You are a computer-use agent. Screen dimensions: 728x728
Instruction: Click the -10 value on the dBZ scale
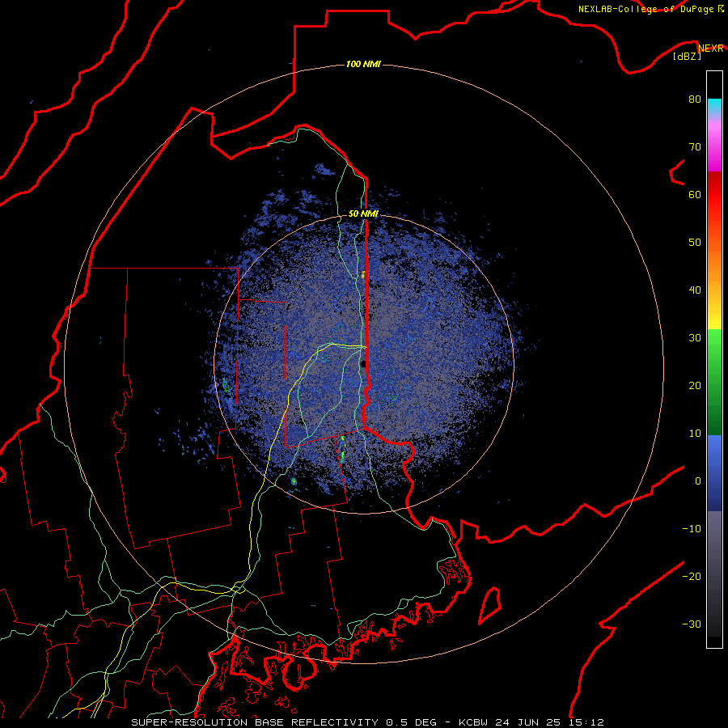tap(692, 529)
